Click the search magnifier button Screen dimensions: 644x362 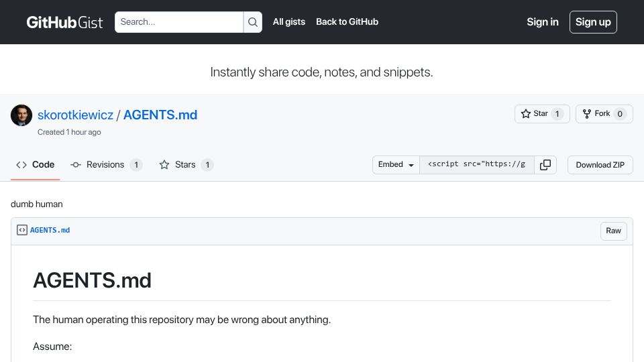pos(253,22)
